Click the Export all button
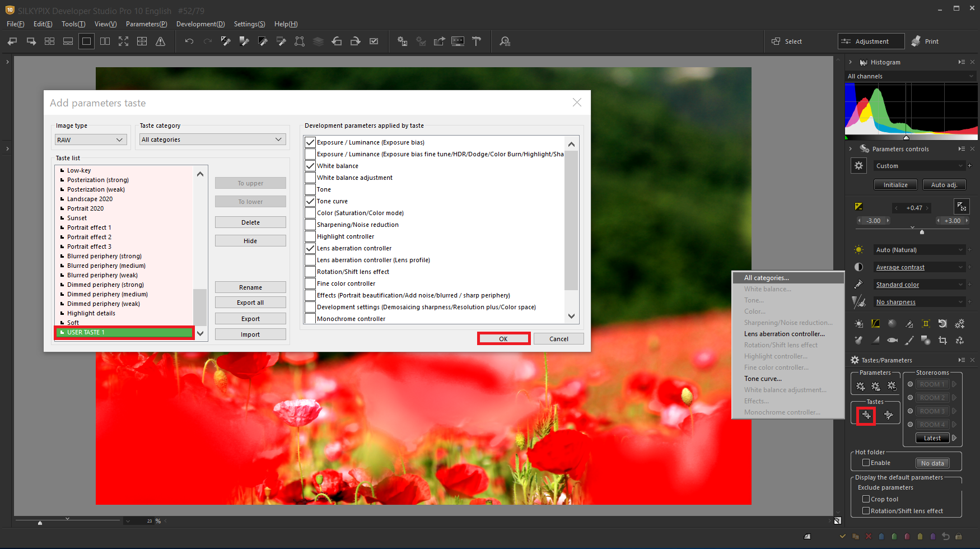The image size is (980, 549). (x=250, y=303)
